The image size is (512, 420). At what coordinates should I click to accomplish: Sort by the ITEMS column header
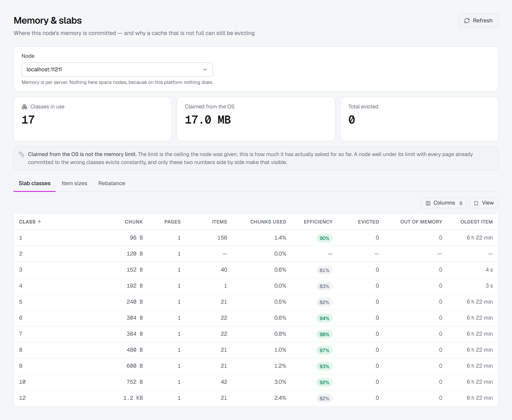pos(220,222)
